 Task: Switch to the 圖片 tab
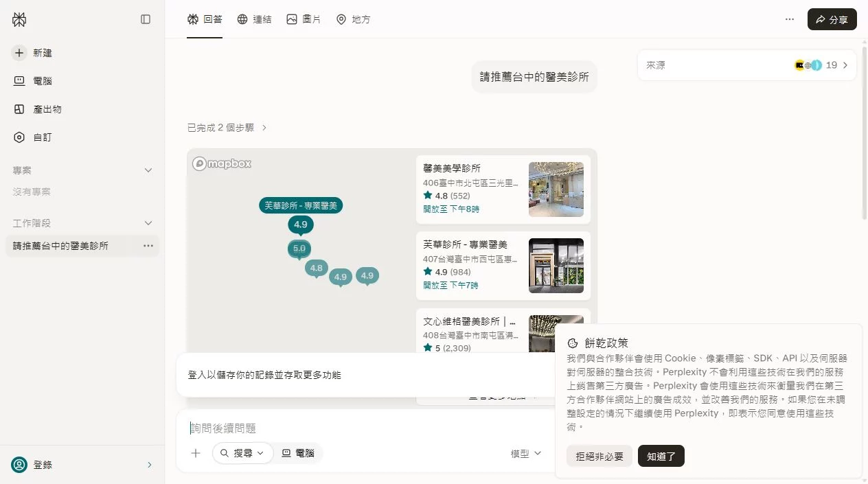point(304,19)
